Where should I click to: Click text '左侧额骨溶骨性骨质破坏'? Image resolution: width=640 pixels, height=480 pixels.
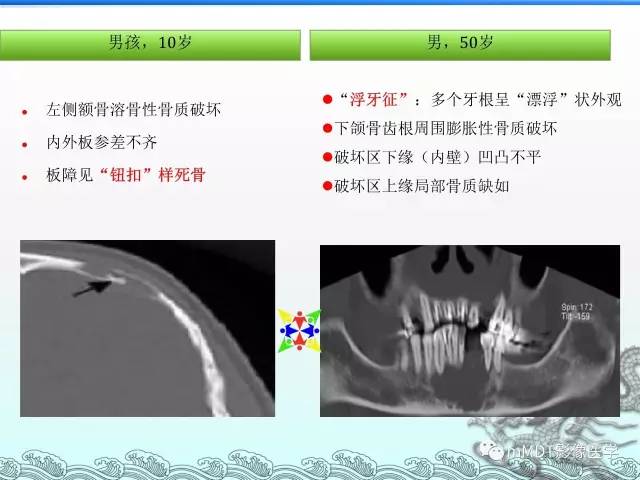point(133,110)
